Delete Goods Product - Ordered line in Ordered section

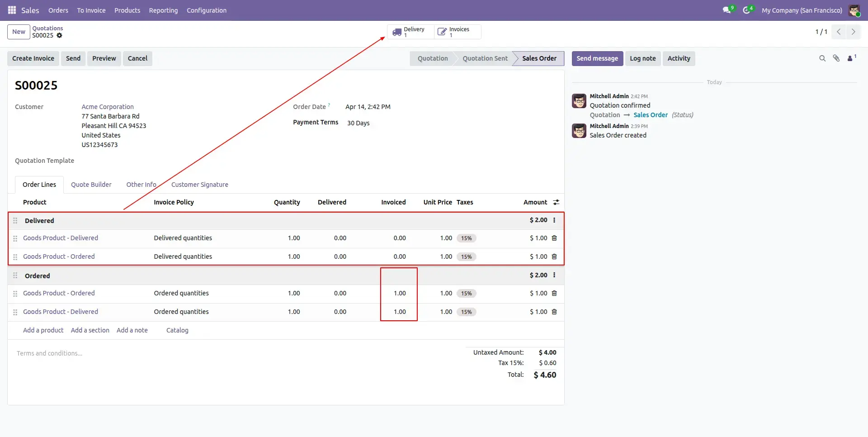tap(554, 293)
